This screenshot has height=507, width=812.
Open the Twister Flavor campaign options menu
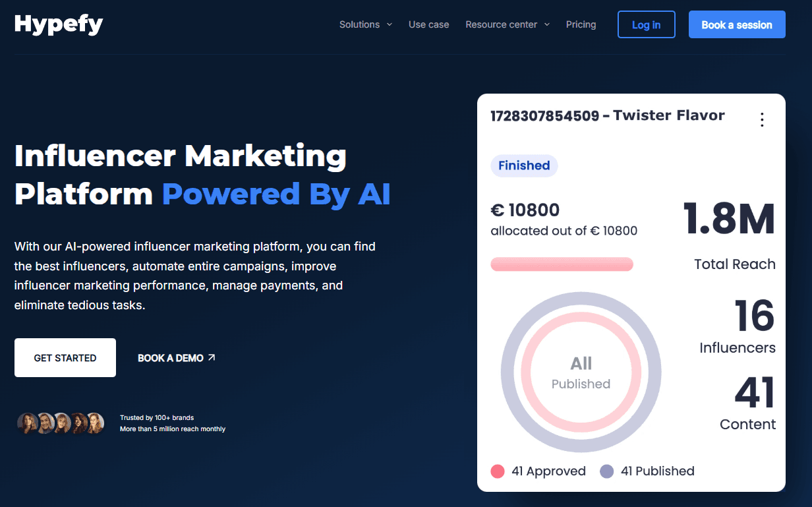762,119
